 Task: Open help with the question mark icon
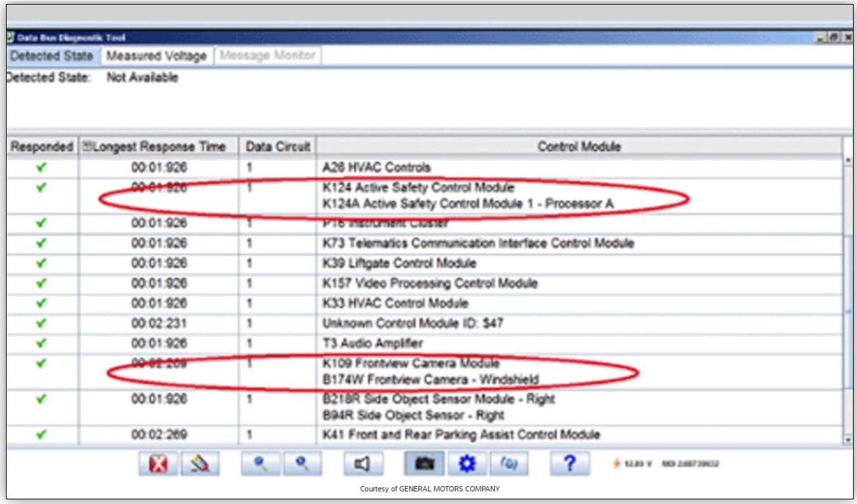pos(569,463)
